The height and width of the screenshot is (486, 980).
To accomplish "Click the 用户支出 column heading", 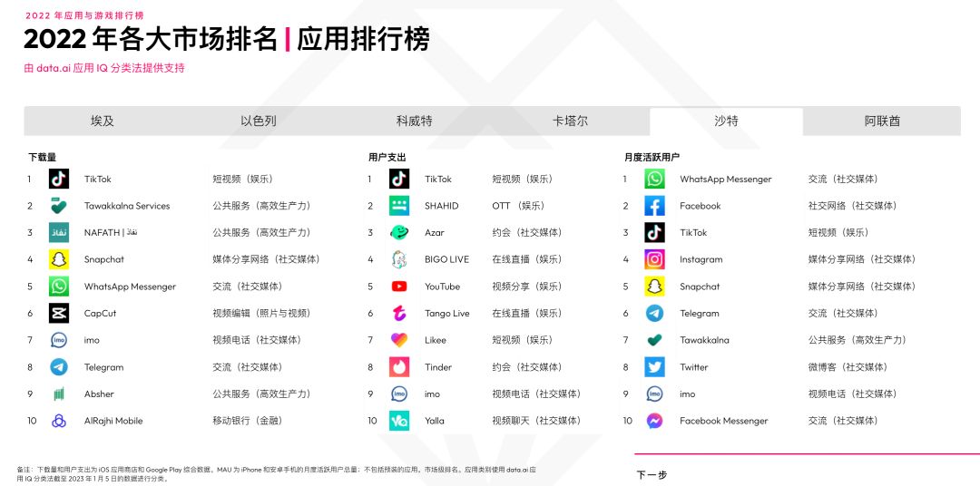I will tap(387, 158).
